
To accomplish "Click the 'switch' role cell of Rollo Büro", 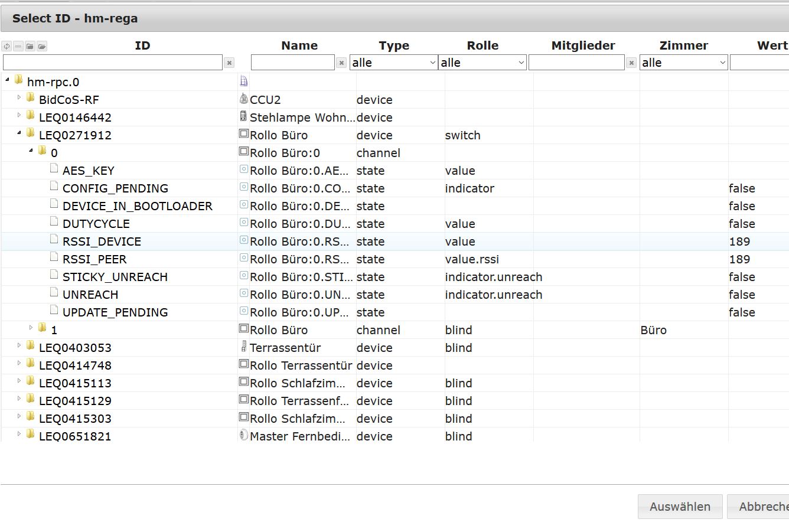I will point(462,135).
